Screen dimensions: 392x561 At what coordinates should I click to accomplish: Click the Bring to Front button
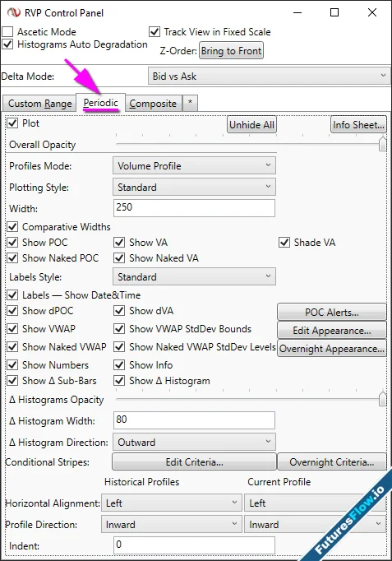point(231,51)
